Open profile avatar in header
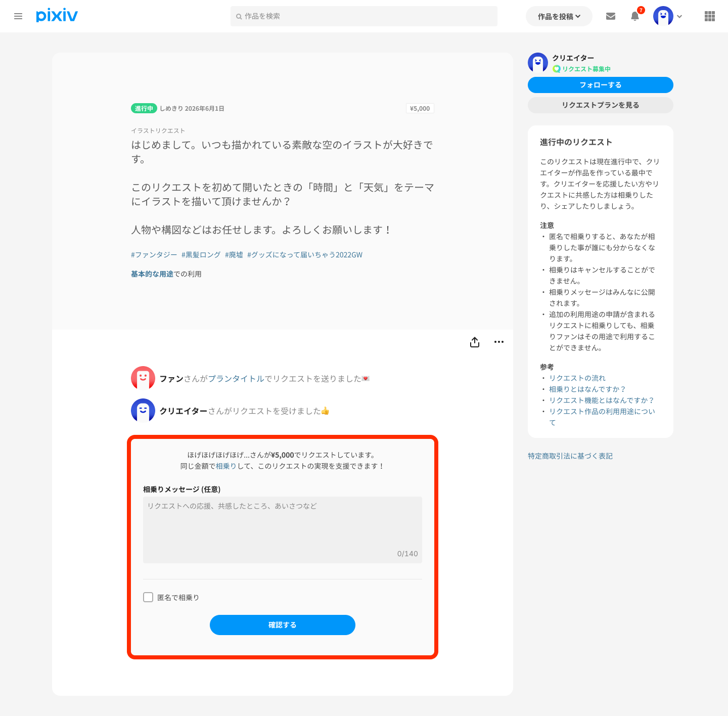The image size is (728, 716). (x=663, y=16)
